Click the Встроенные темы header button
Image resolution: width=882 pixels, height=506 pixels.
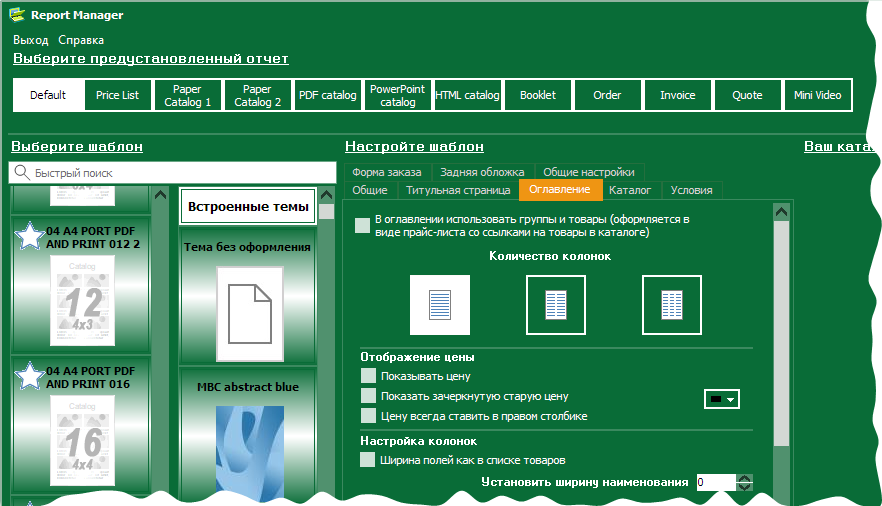pos(248,206)
